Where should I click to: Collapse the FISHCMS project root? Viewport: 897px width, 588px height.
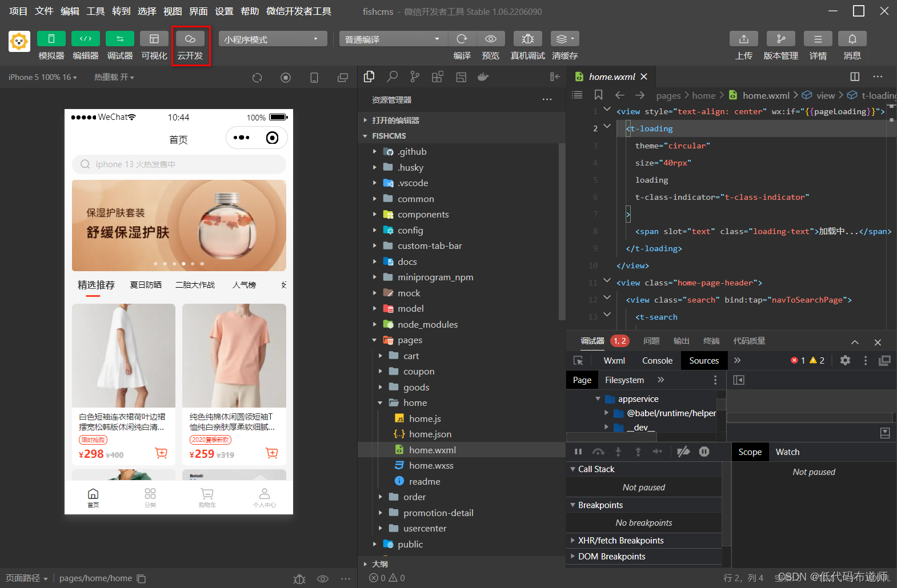(389, 136)
